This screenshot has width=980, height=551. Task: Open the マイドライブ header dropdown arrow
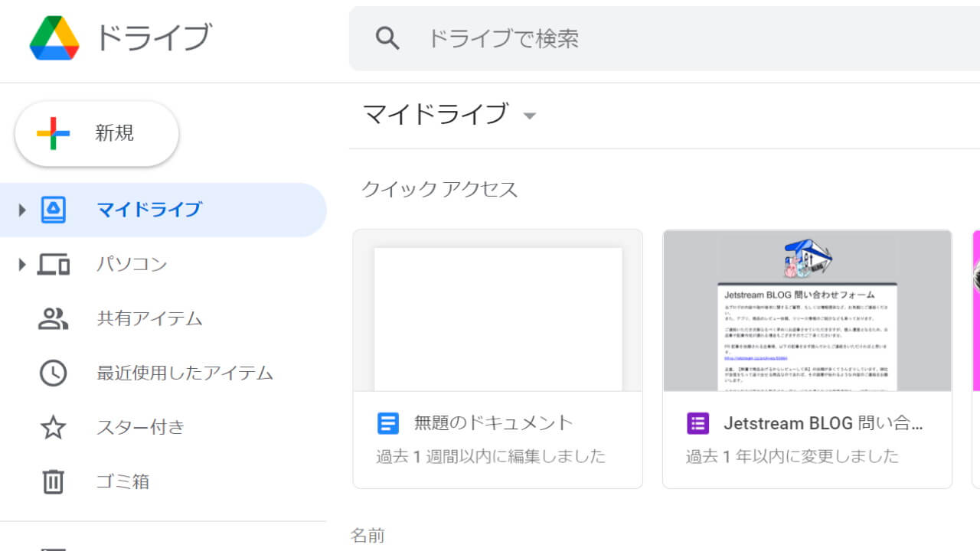click(x=529, y=116)
